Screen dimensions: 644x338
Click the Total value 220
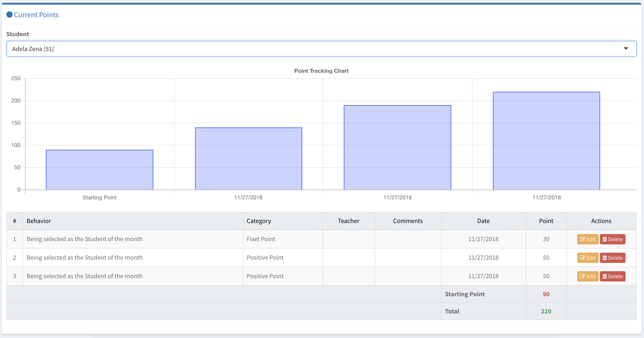coord(546,311)
